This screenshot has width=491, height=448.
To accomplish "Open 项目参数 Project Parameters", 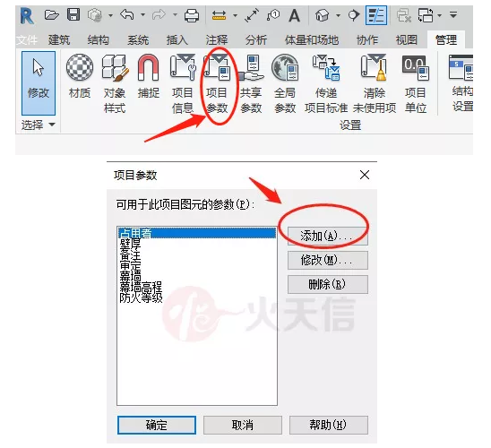I will 217,83.
